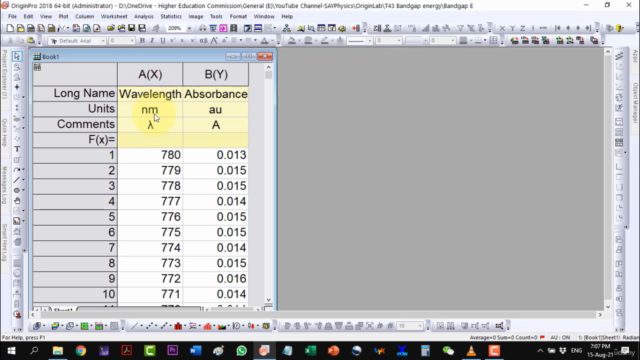Screen dimensions: 640x360
Task: Open the Project Explorer side tab
Action: click(x=4, y=74)
